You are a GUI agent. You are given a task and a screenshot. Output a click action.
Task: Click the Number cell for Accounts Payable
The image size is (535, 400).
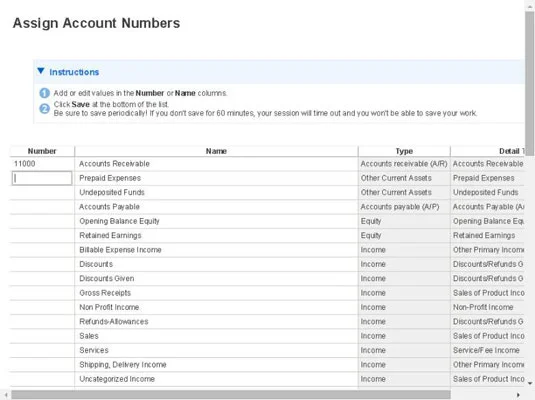click(42, 207)
